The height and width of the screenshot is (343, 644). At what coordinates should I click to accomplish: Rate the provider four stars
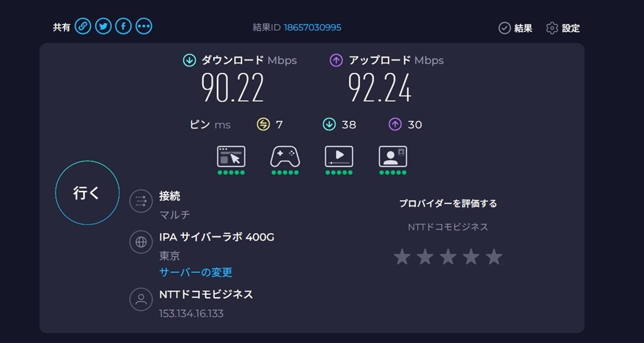(471, 257)
